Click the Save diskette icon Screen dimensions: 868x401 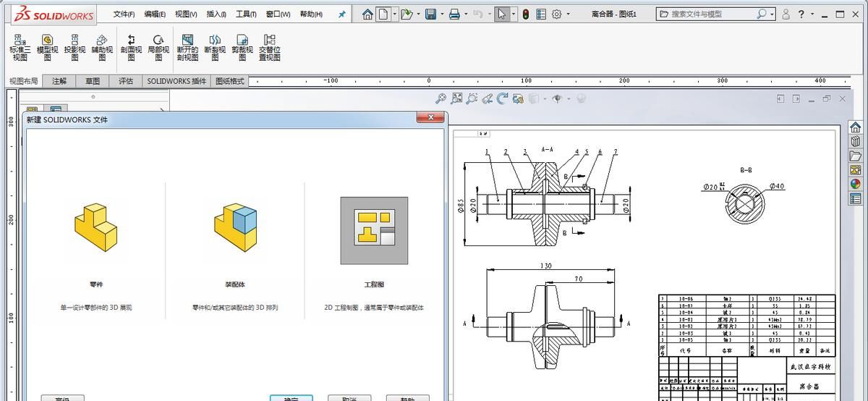pos(430,14)
